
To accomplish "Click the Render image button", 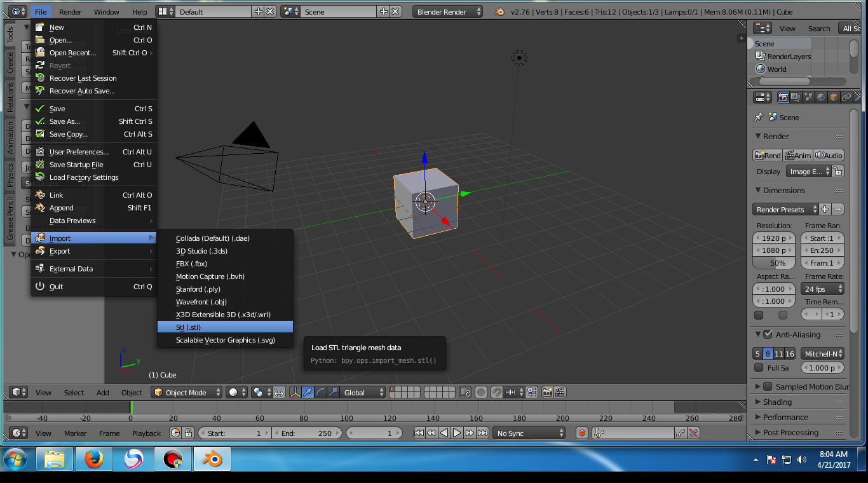I will [x=768, y=155].
